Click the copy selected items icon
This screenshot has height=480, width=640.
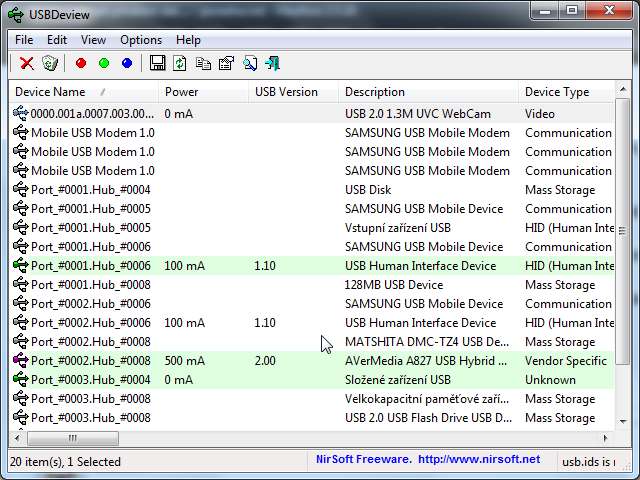point(203,63)
